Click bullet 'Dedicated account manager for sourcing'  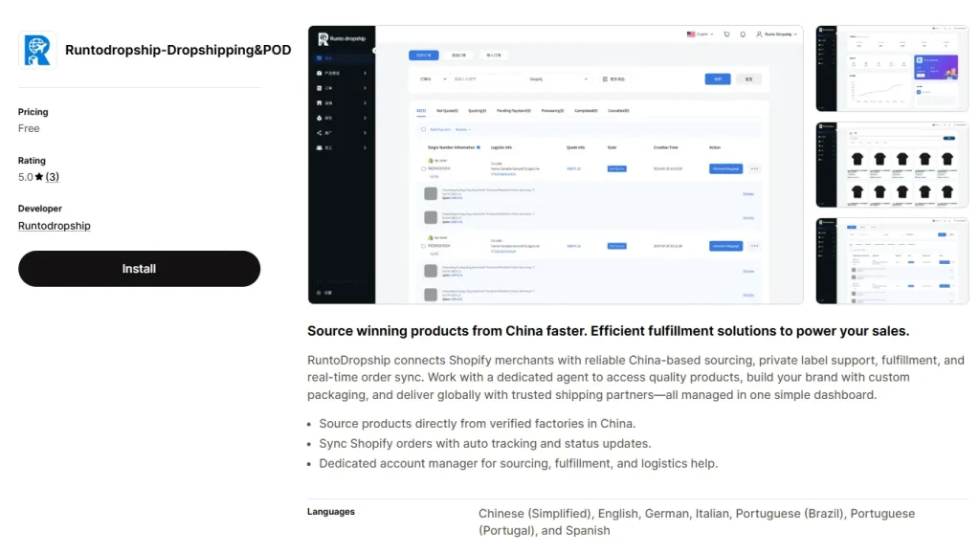pos(518,464)
